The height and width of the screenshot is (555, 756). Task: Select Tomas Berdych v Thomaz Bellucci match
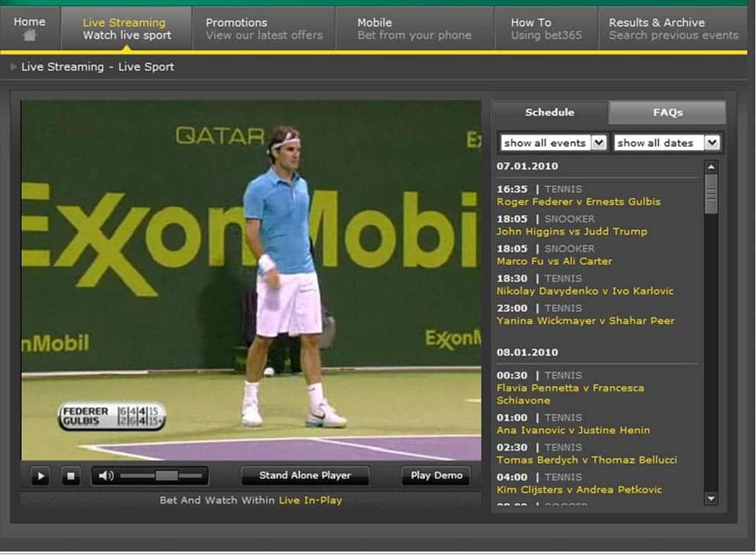click(587, 460)
